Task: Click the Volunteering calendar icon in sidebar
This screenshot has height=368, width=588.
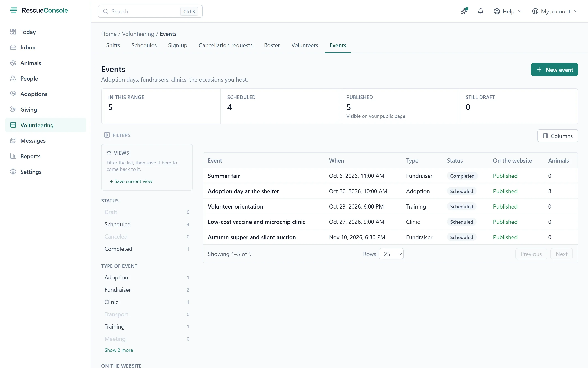Action: (x=13, y=125)
